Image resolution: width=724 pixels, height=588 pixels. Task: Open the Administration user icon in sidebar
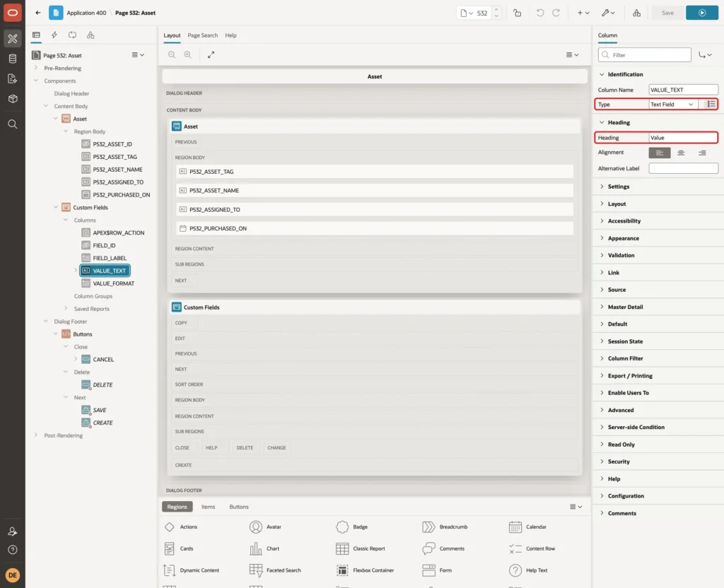pyautogui.click(x=13, y=531)
